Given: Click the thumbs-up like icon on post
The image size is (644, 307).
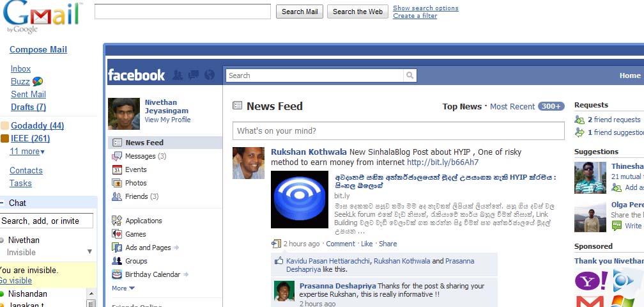Looking at the screenshot, I should coord(279,261).
